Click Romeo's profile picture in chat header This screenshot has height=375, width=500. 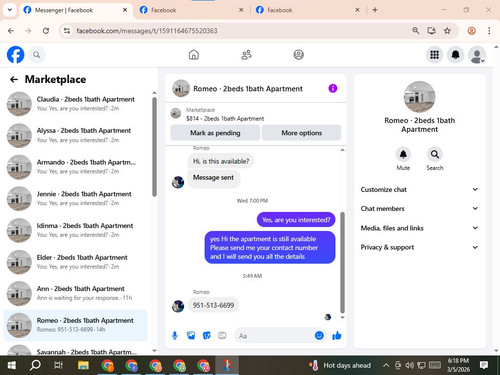coord(181,88)
